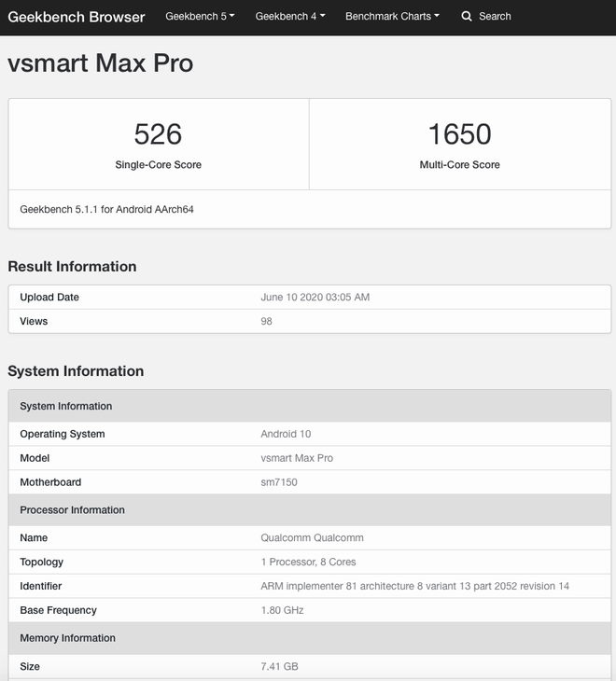Select the Geekbench 5.1.1 version text
The image size is (616, 681).
[x=106, y=209]
